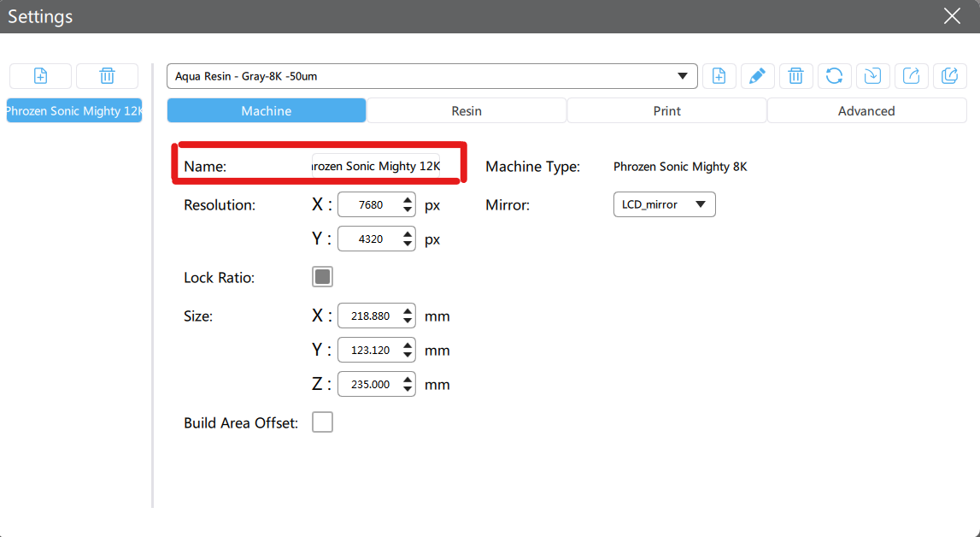Click the pencil icon to edit profile
This screenshot has height=537, width=980.
click(757, 76)
